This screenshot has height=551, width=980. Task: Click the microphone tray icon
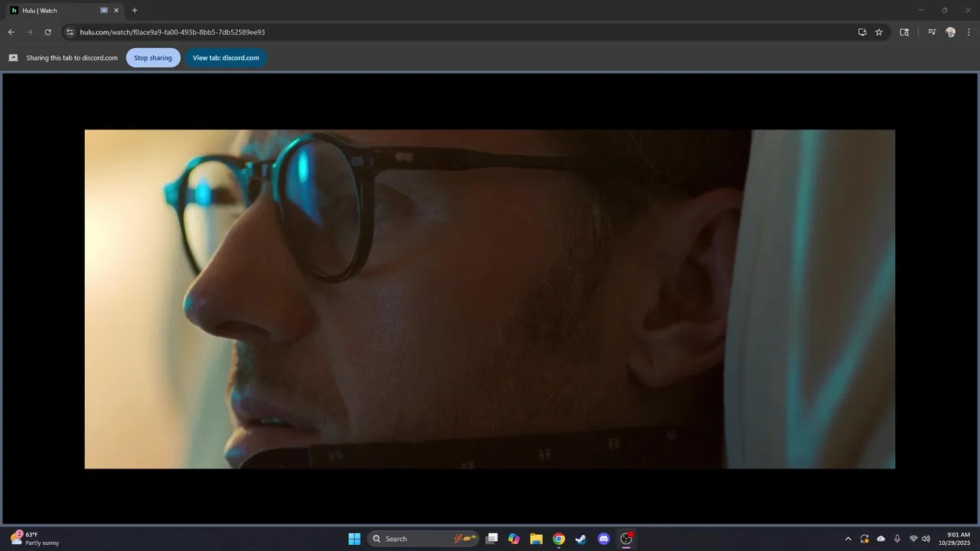(897, 539)
